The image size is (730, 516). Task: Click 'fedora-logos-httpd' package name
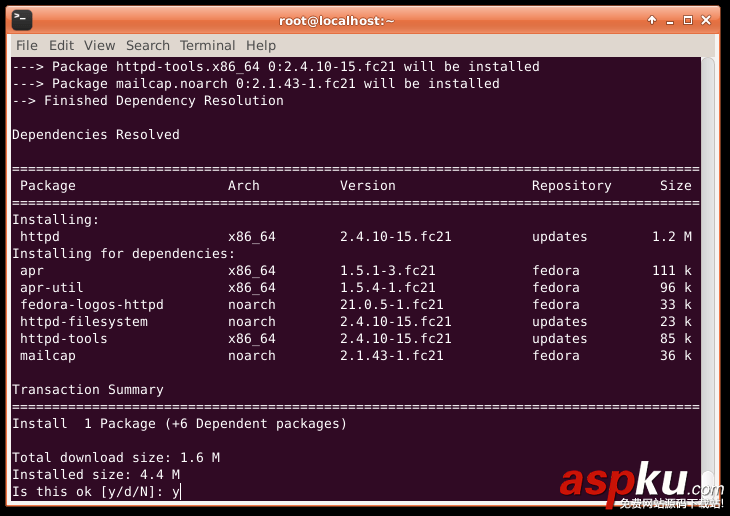pyautogui.click(x=92, y=305)
